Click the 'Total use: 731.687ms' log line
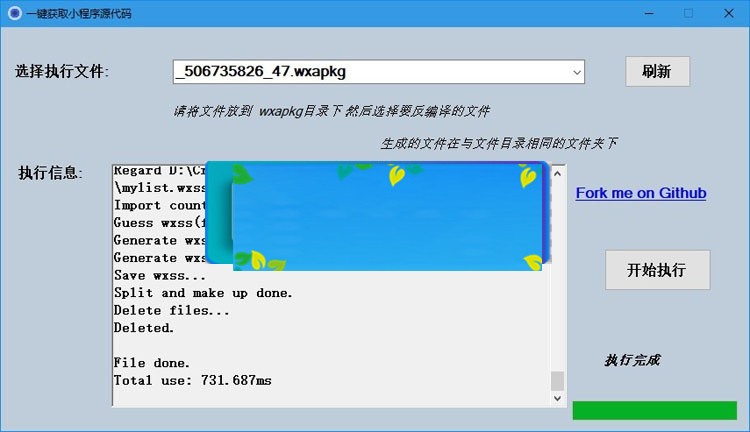Viewport: 750px width, 432px height. click(x=192, y=381)
